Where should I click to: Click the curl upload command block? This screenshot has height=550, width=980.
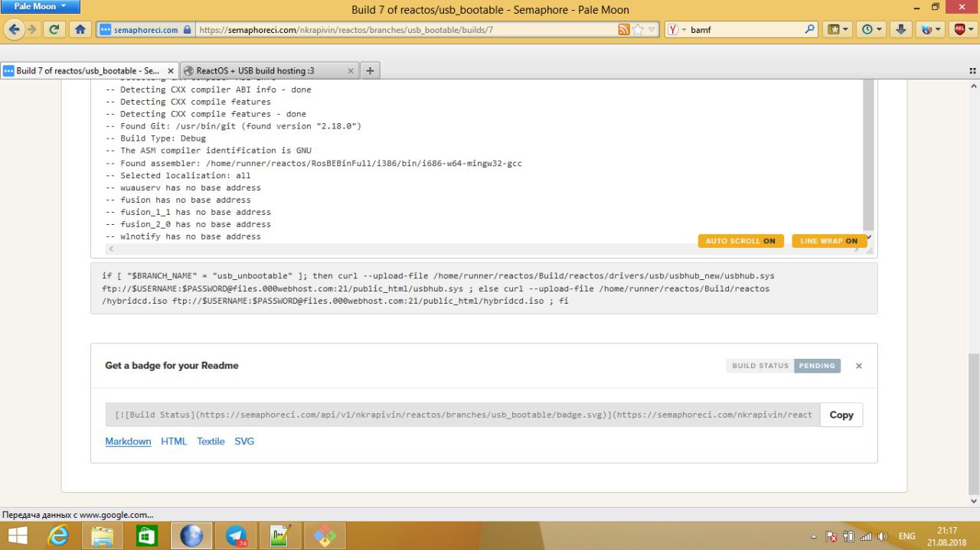coord(484,288)
